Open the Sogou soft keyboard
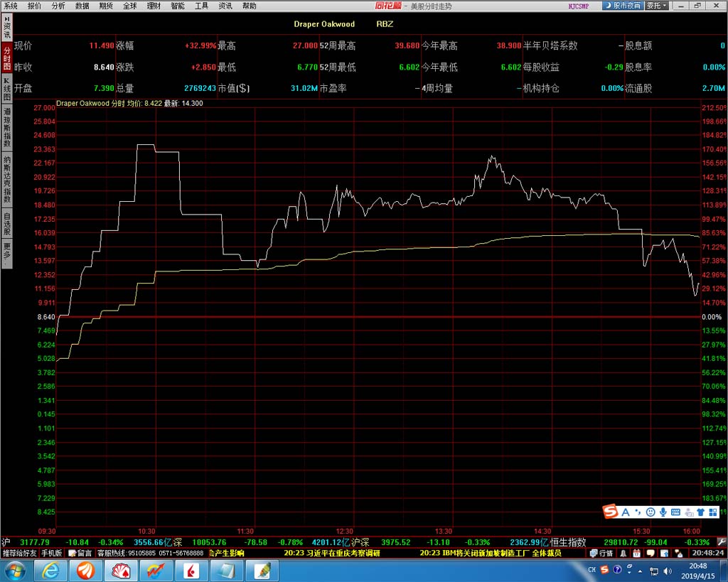Viewport: 728px width, 582px height. tap(675, 512)
